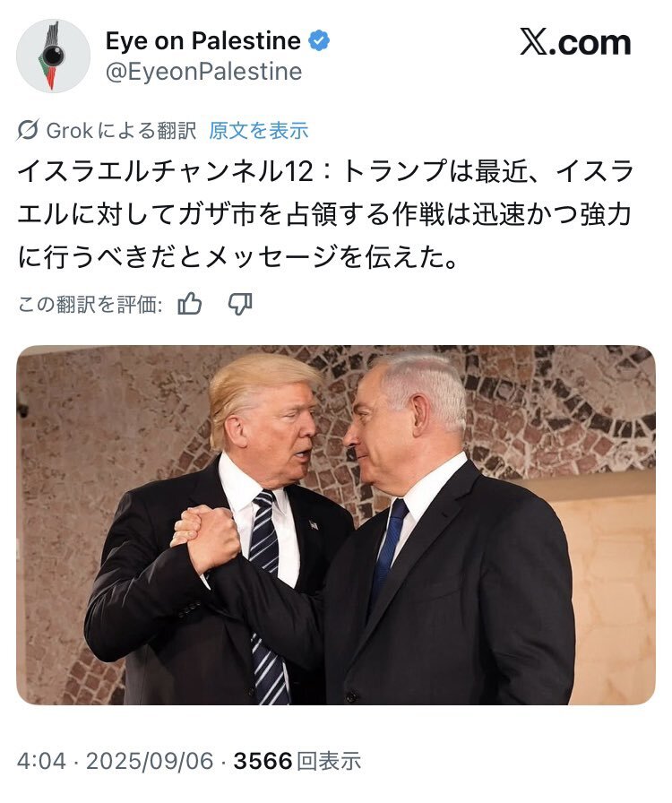Image resolution: width=672 pixels, height=803 pixels.
Task: Click the 回表示 views label
Action: tap(329, 761)
